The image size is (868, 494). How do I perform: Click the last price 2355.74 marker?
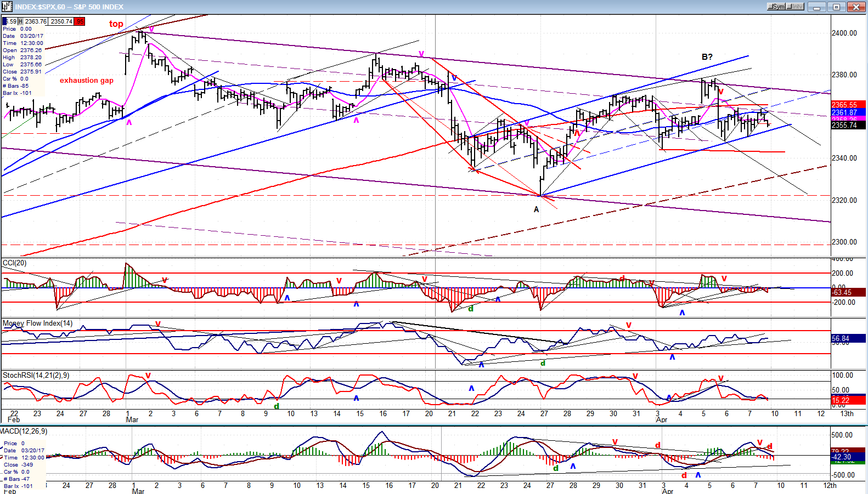coord(848,126)
